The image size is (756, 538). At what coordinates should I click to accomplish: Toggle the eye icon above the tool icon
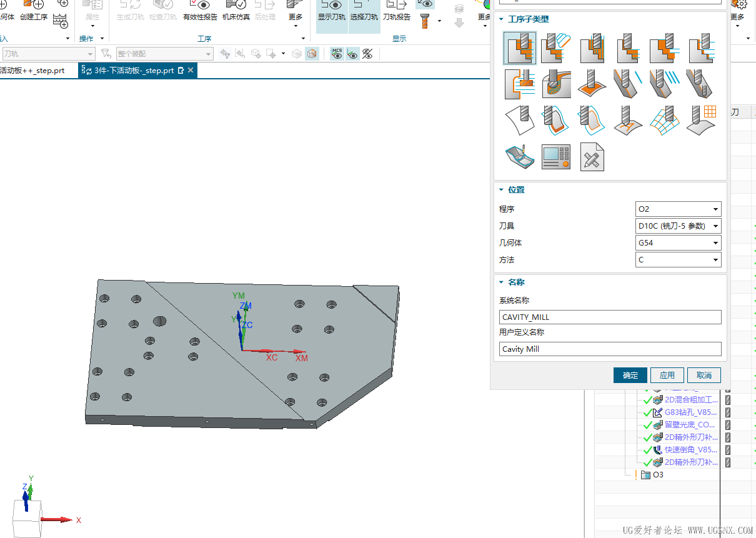425,5
